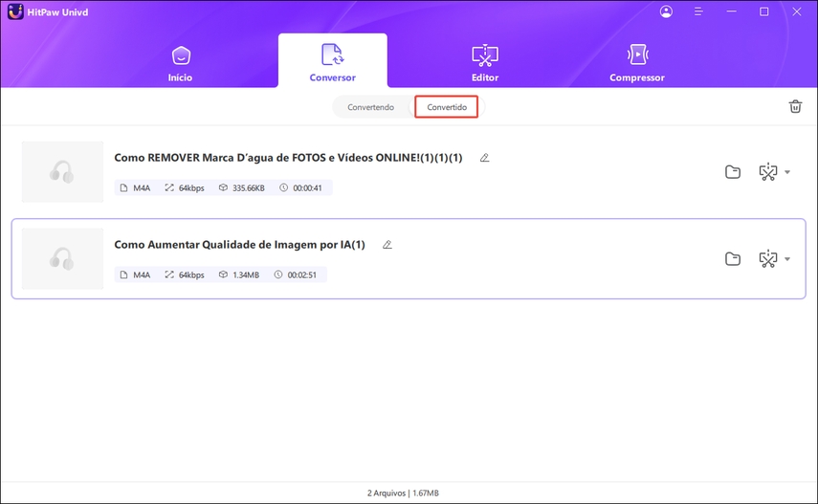Click the trash icon to delete all
The height and width of the screenshot is (504, 818).
coord(795,107)
